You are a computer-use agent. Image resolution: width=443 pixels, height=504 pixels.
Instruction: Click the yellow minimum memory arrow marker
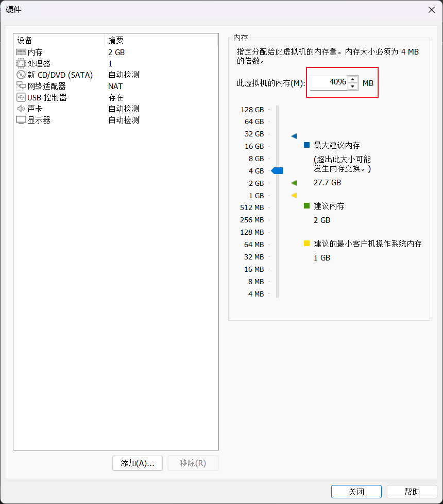294,195
